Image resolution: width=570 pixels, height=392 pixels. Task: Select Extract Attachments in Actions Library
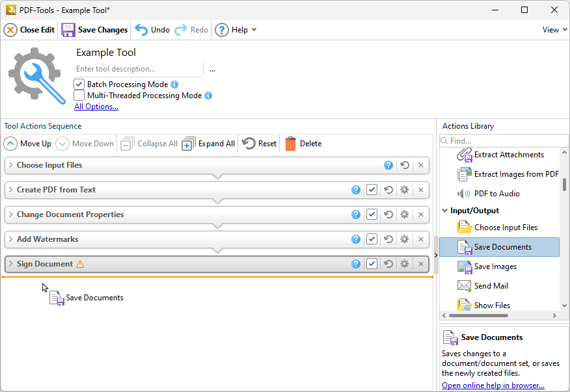[x=500, y=155]
